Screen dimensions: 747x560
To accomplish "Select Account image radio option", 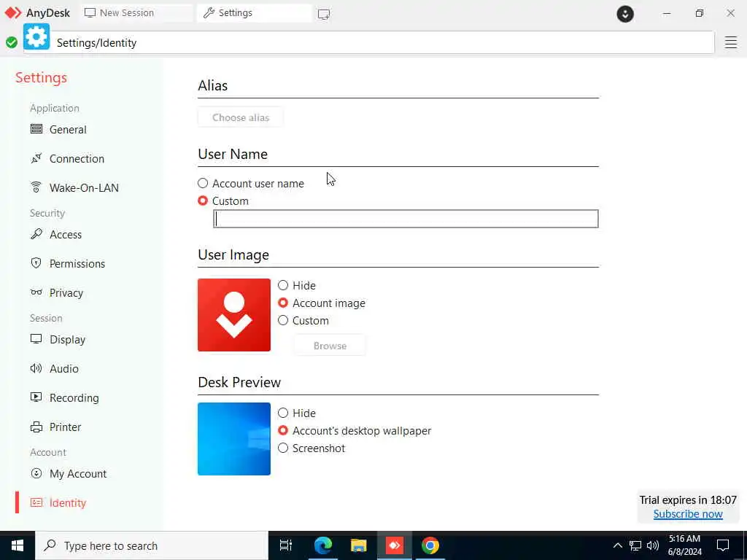I will click(x=283, y=303).
